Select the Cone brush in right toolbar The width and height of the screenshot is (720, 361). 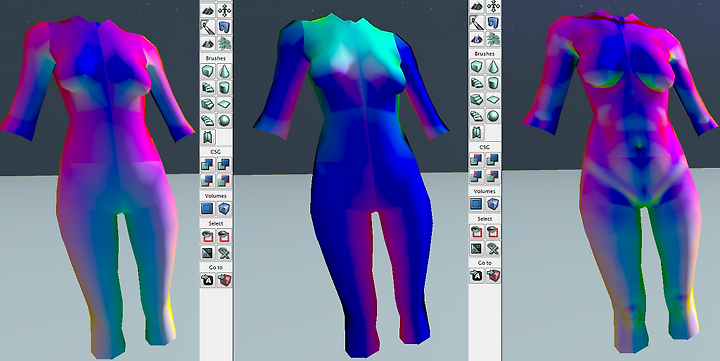pyautogui.click(x=493, y=67)
